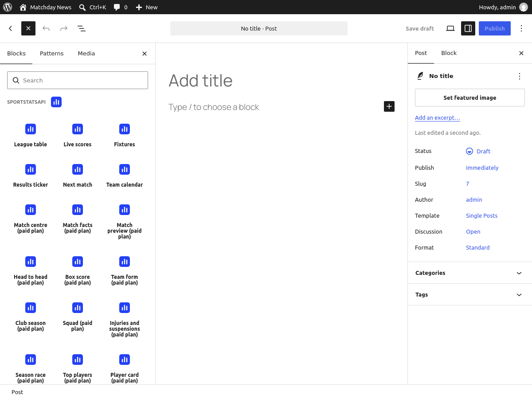Open the Draft status dropdown
Image resolution: width=532 pixels, height=399 pixels.
point(478,151)
